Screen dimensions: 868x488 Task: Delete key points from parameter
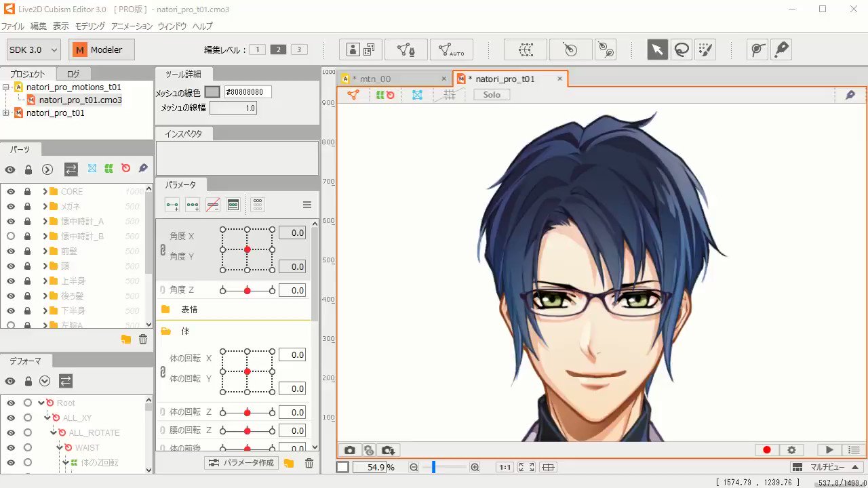coord(213,205)
